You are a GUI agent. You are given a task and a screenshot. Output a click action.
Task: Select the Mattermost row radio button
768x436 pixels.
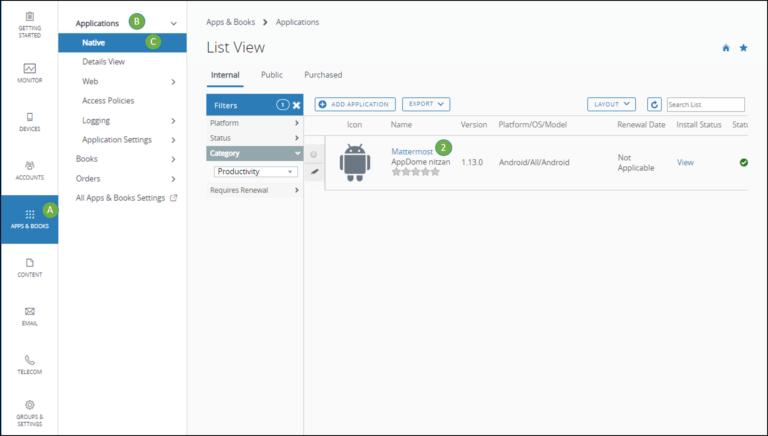313,154
